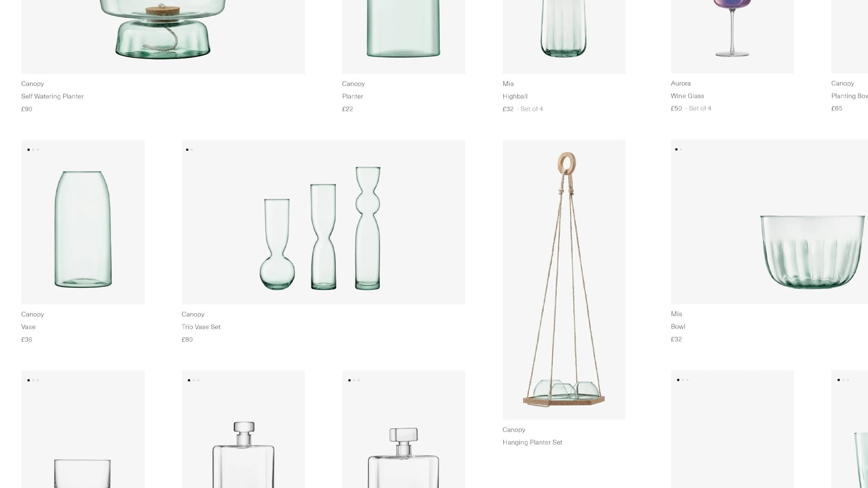Open the Canopy Vase product image
The width and height of the screenshot is (868, 488).
click(83, 222)
